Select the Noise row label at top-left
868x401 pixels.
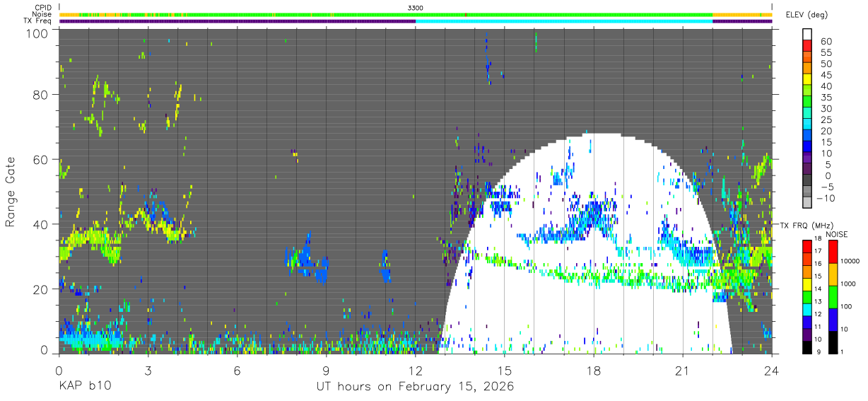[x=40, y=14]
